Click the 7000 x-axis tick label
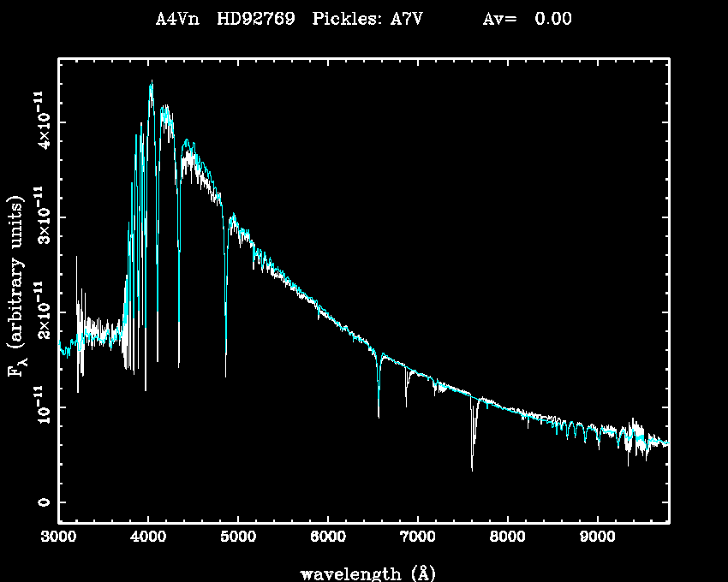Screen dimensions: 728x582 (417, 538)
